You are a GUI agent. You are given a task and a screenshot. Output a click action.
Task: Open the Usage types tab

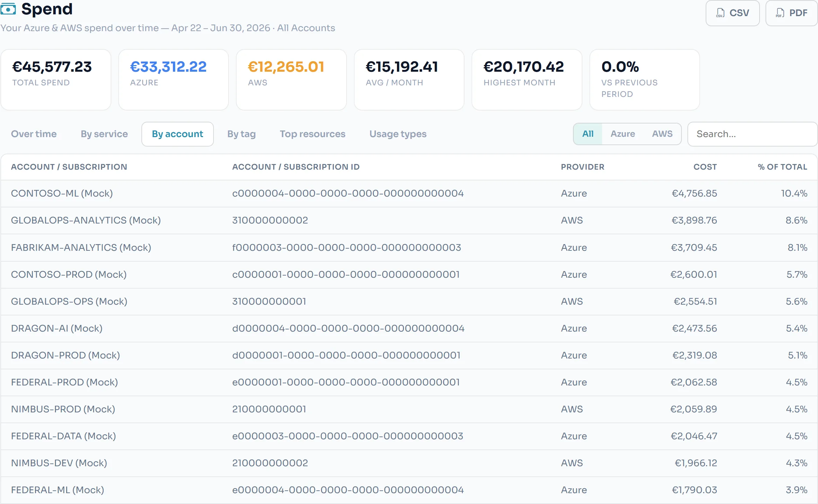(x=398, y=134)
